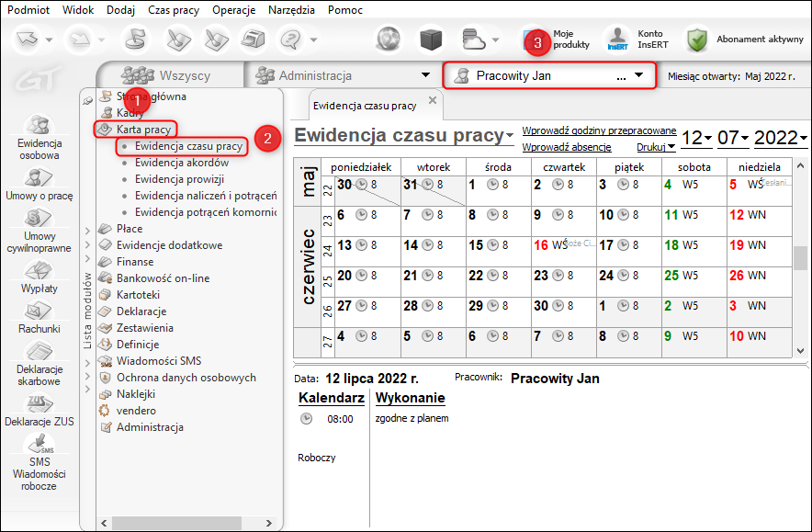Open year 2022 date dropdown
Image resolution: width=812 pixels, height=532 pixels.
[803, 138]
